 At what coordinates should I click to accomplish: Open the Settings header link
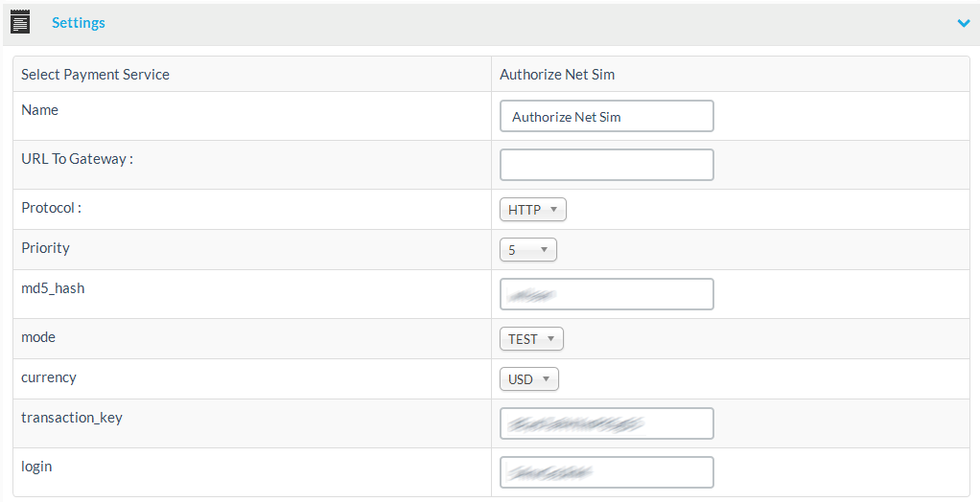click(x=79, y=22)
